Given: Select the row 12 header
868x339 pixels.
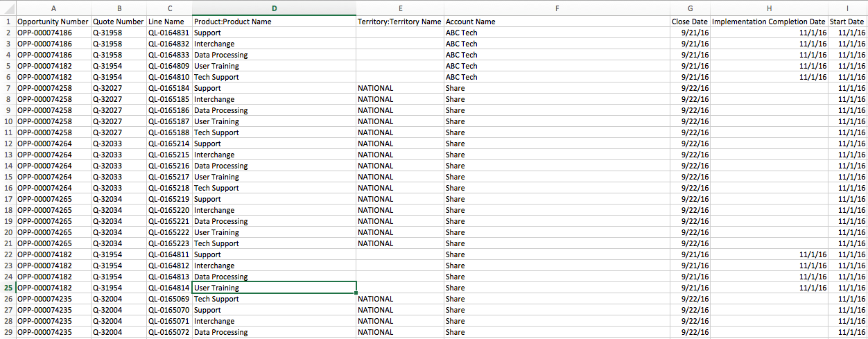Looking at the screenshot, I should pyautogui.click(x=8, y=144).
